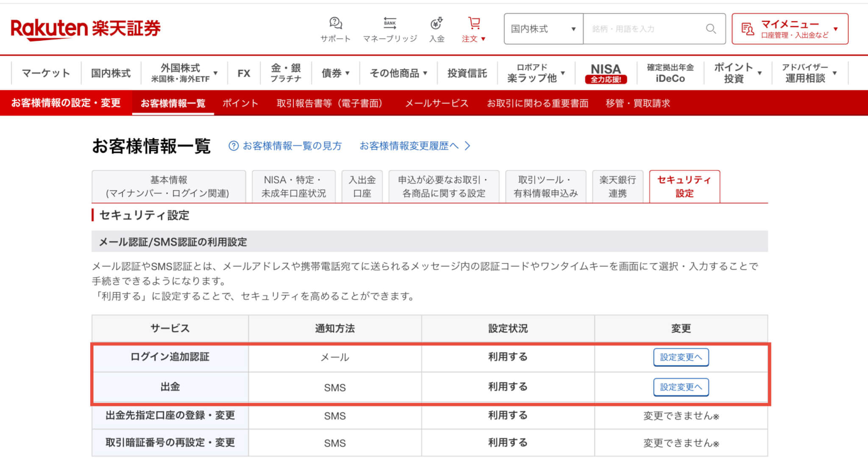Switch to the 基本情報 tab

coord(168,186)
